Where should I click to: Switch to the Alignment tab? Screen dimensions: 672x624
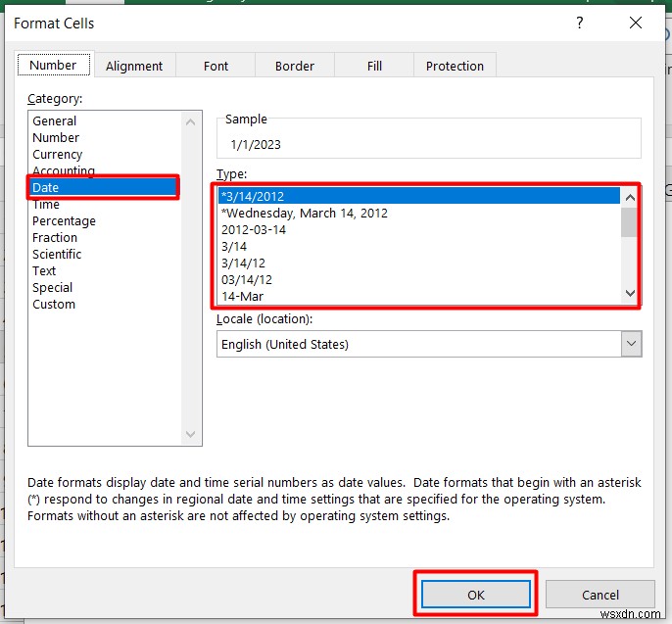134,66
